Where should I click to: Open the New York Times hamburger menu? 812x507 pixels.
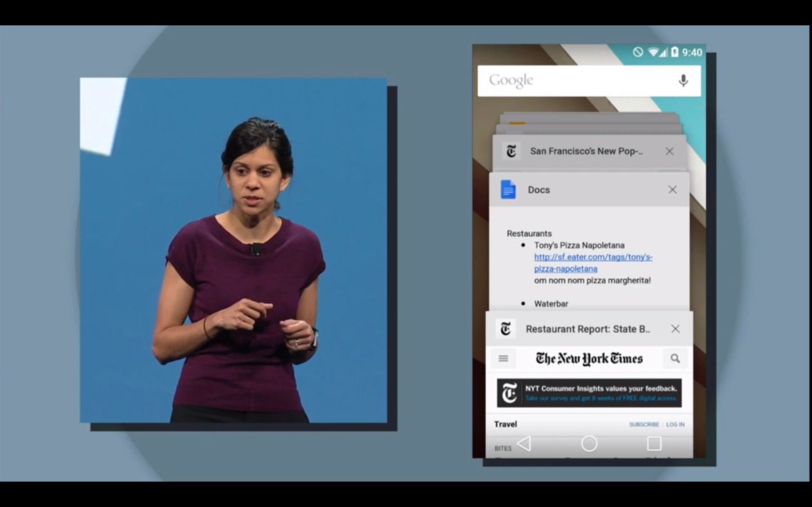click(x=503, y=358)
